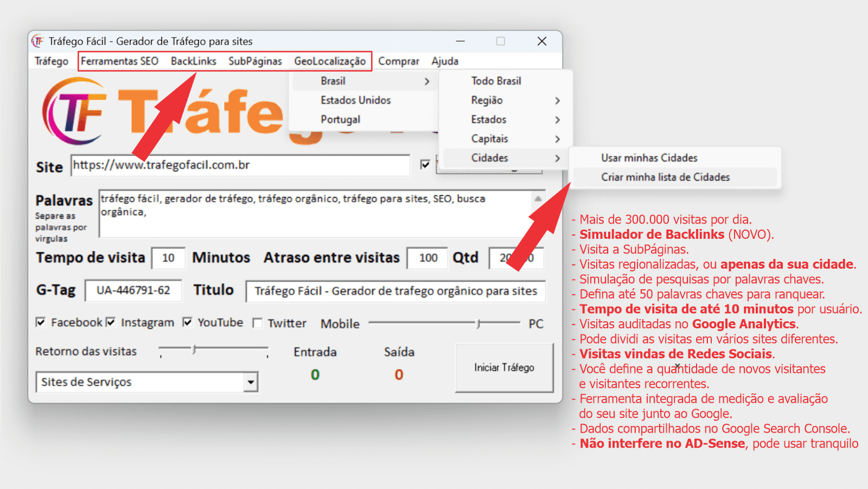
Task: Click the TF logo graphic
Action: (x=74, y=111)
